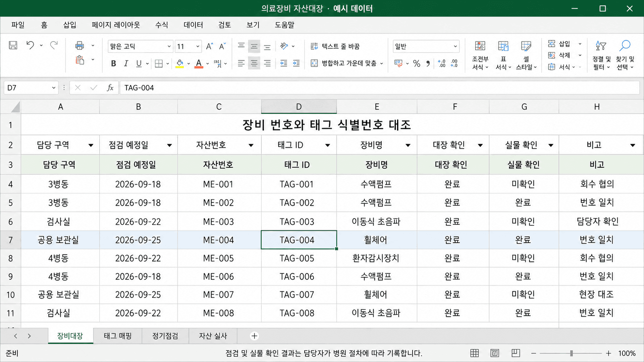Screen dimensions: 644x362
Task: Increase decimal places
Action: [441, 63]
